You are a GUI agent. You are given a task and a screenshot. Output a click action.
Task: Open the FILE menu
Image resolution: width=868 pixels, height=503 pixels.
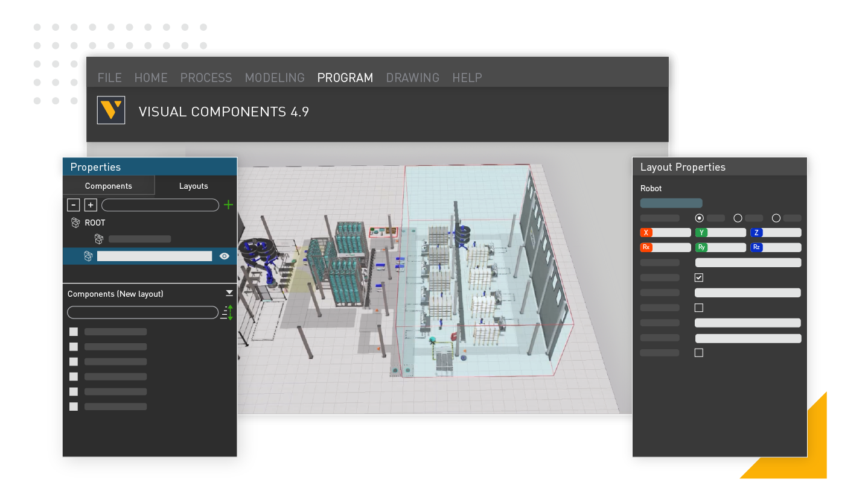tap(110, 78)
